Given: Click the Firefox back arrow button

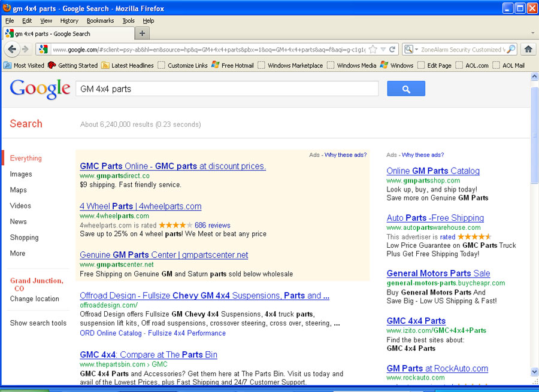Looking at the screenshot, I should point(12,50).
